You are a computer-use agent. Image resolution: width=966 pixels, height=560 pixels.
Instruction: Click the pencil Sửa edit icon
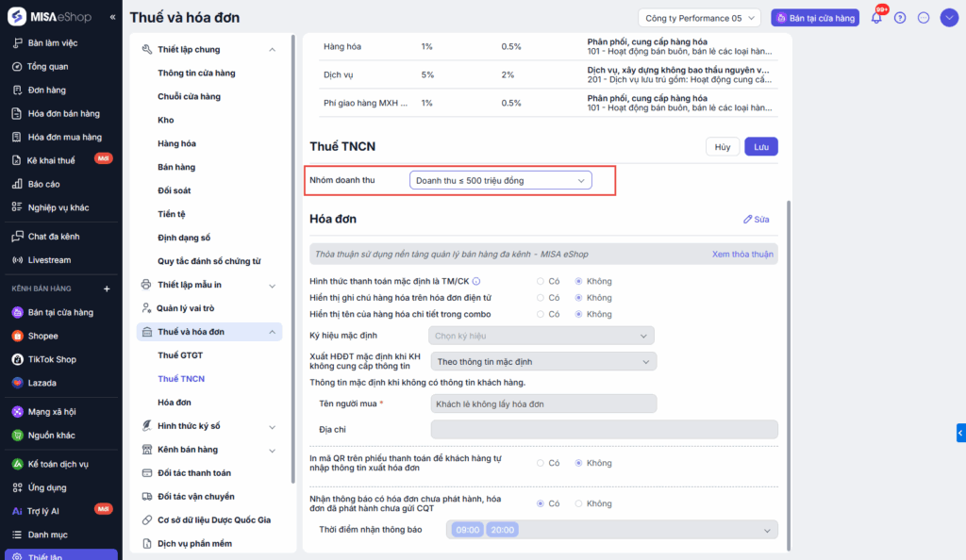point(749,220)
